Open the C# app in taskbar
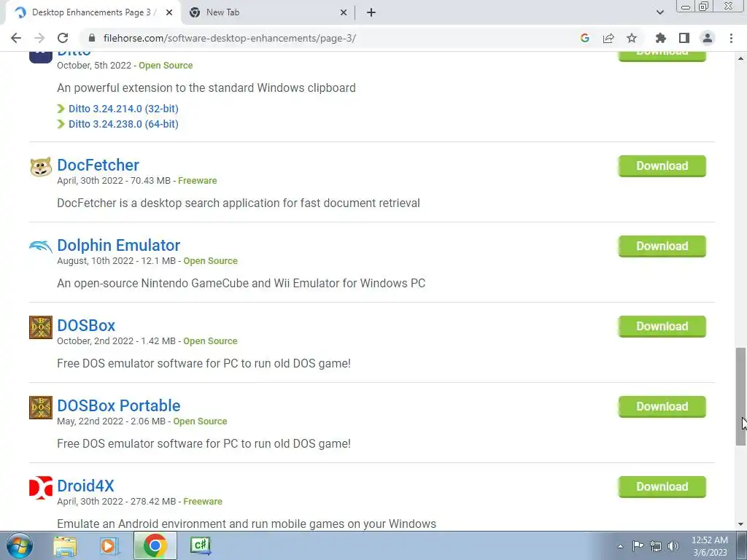The image size is (747, 560). (201, 545)
